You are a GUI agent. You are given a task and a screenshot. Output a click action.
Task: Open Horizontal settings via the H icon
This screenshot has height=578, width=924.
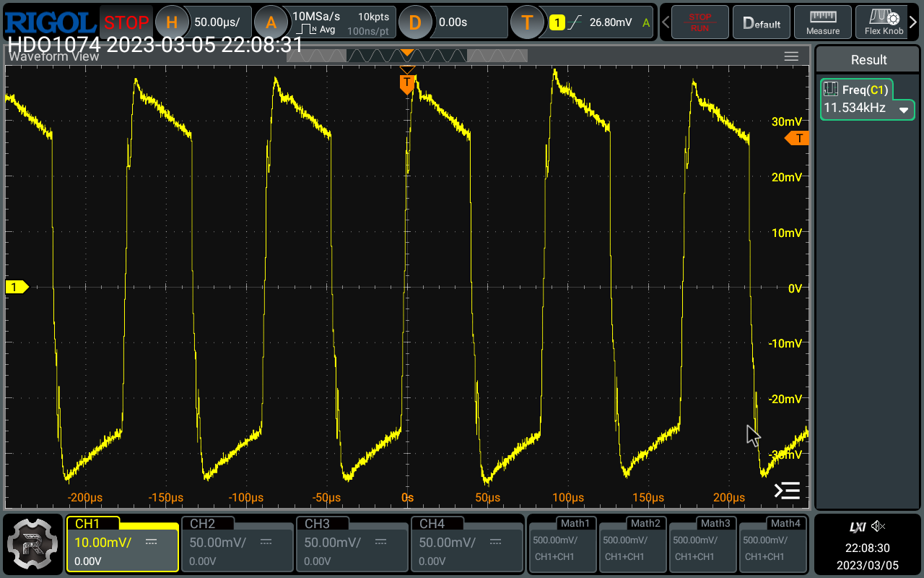pos(172,22)
